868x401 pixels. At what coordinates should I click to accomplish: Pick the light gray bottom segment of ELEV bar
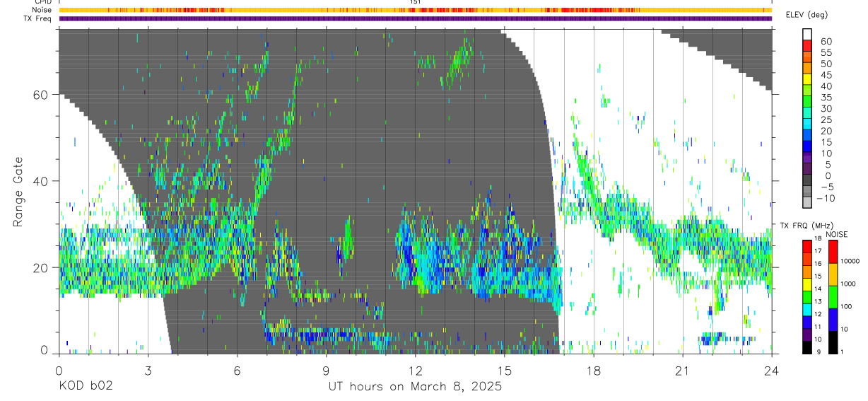(x=807, y=202)
